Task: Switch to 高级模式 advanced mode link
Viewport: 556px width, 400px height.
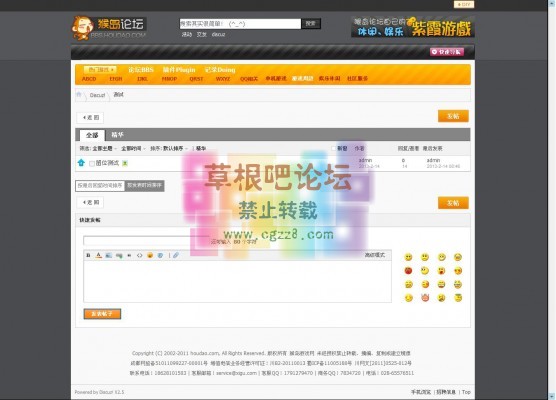Action: (x=375, y=255)
